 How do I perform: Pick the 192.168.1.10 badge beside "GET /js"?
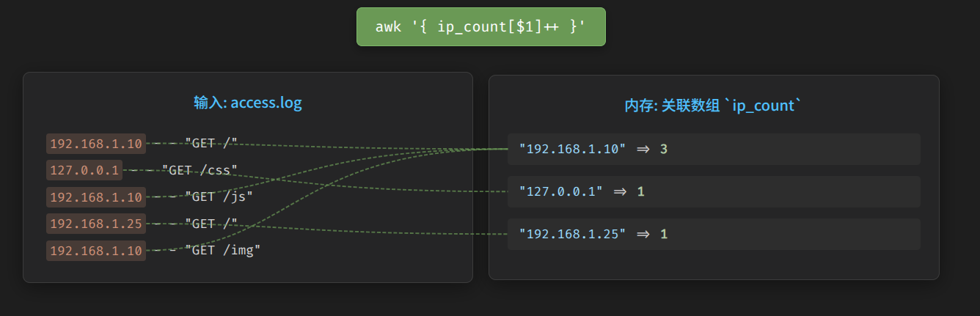[x=96, y=197]
